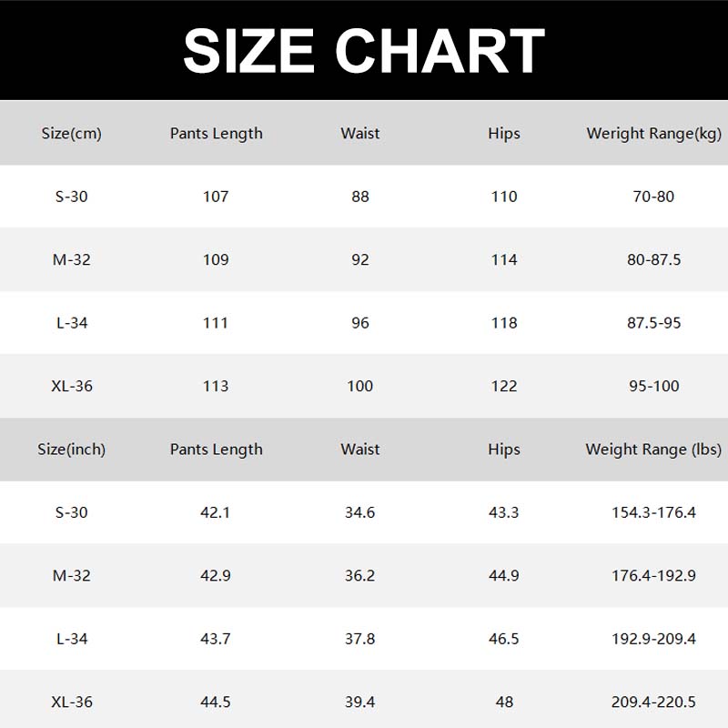Select the waist value 36.2
Image resolution: width=728 pixels, height=728 pixels.
coord(360,576)
